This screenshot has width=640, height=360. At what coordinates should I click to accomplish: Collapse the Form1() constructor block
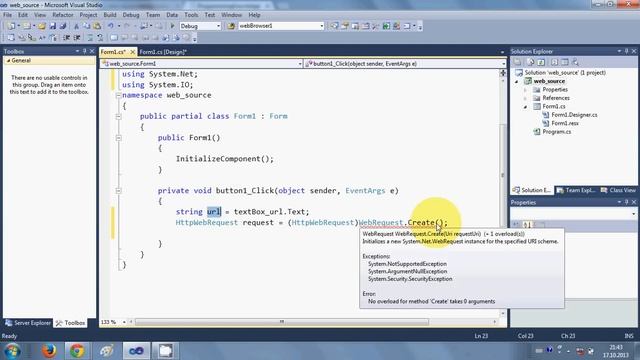[x=118, y=138]
